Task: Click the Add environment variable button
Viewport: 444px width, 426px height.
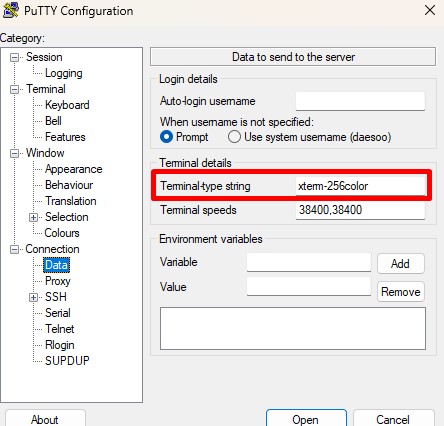Action: click(x=401, y=264)
